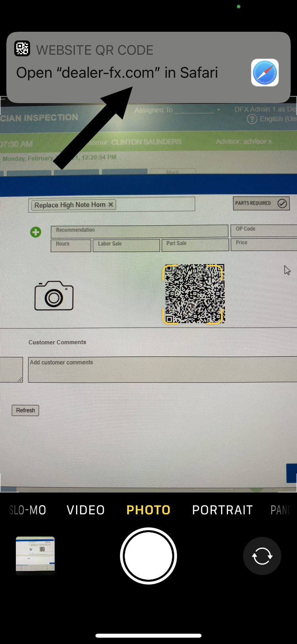
Task: Click the Replace High Note Horn text
Action: click(x=70, y=205)
